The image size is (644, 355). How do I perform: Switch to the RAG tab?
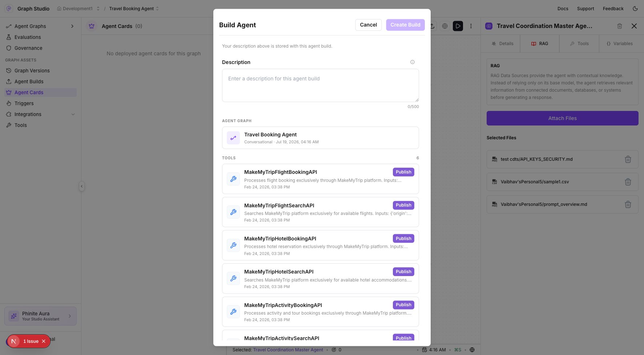point(540,44)
